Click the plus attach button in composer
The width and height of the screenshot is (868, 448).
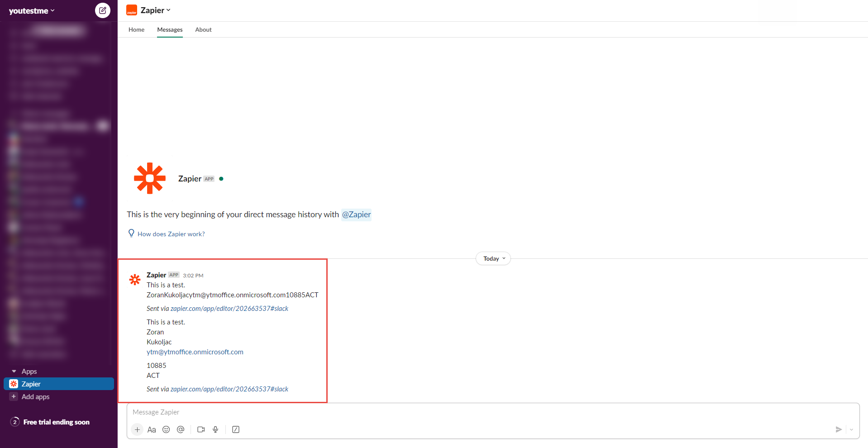pyautogui.click(x=137, y=429)
